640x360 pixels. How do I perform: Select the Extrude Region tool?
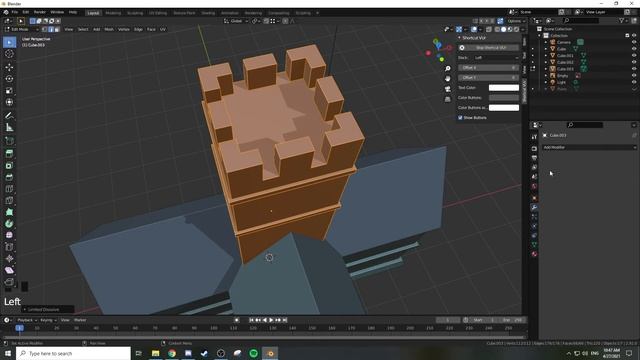(9, 154)
